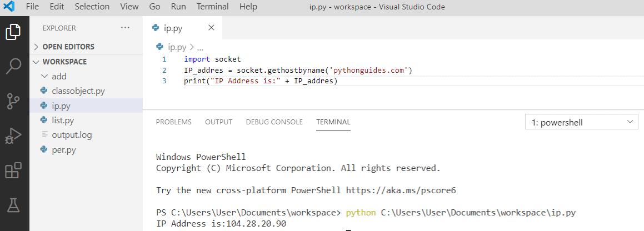Click terminal output 'IP Address is:104.28.20.90'
Screen dimensions: 644x231
click(221, 224)
